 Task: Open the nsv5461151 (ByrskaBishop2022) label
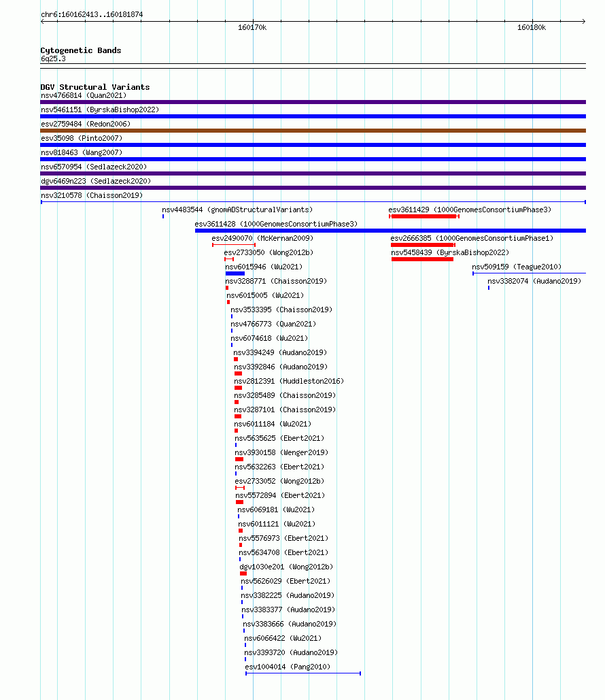(100, 110)
